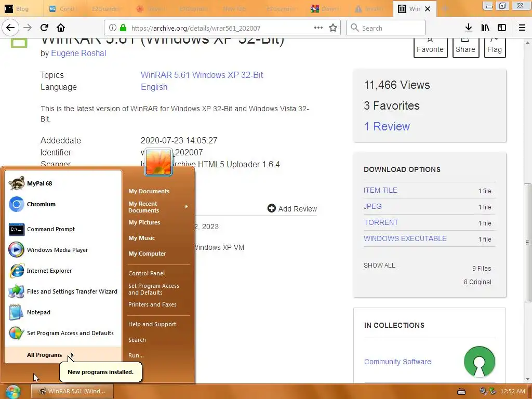
Task: Click English language link
Action: 154,87
